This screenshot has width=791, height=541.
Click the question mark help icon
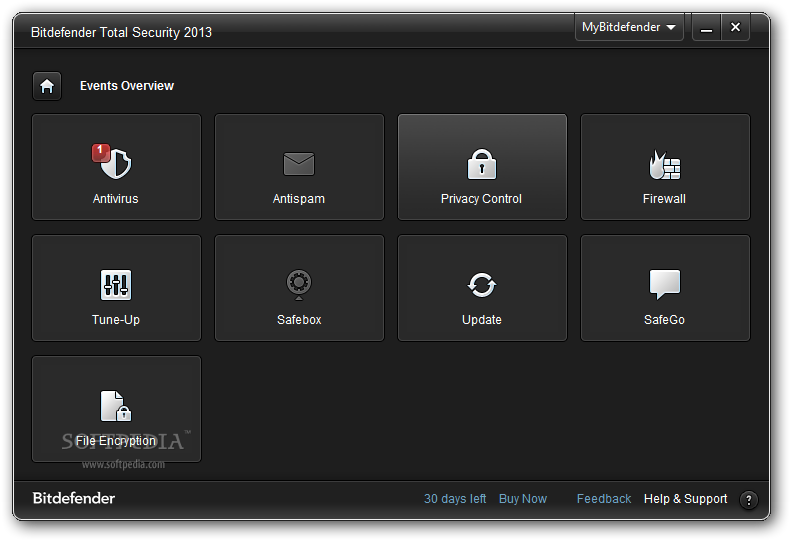pyautogui.click(x=748, y=500)
